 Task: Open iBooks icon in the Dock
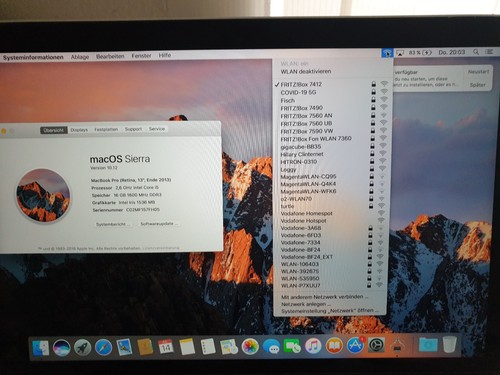(x=334, y=346)
